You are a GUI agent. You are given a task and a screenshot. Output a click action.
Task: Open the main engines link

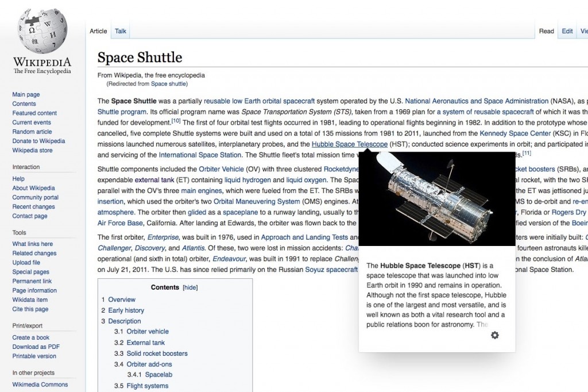click(202, 191)
